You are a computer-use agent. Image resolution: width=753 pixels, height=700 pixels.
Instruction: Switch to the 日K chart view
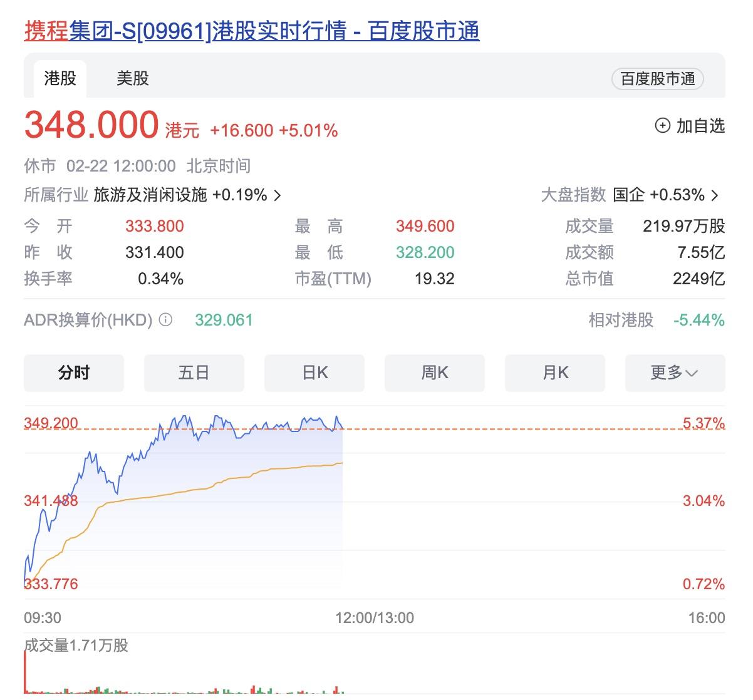coord(314,373)
